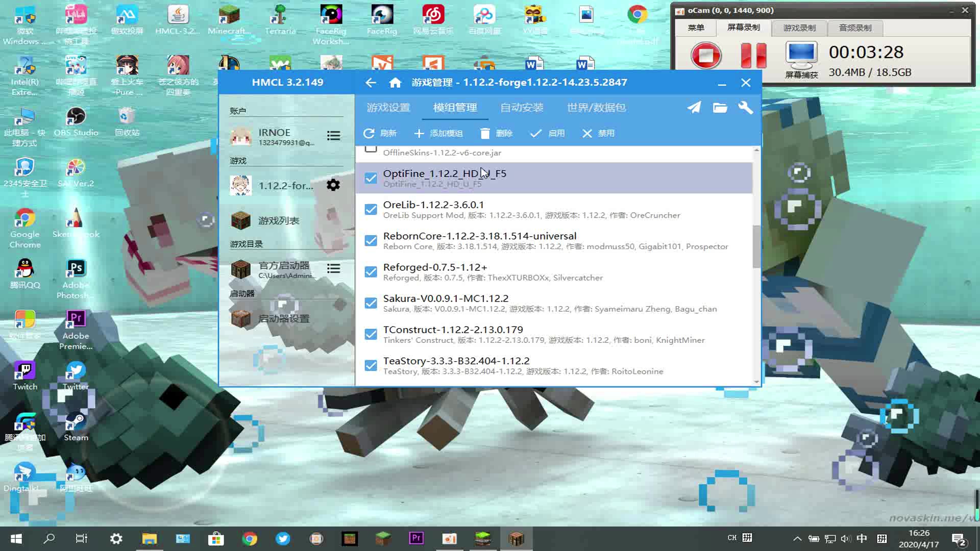Image resolution: width=980 pixels, height=551 pixels.
Task: Select the 模组管理 tab
Action: [x=455, y=108]
